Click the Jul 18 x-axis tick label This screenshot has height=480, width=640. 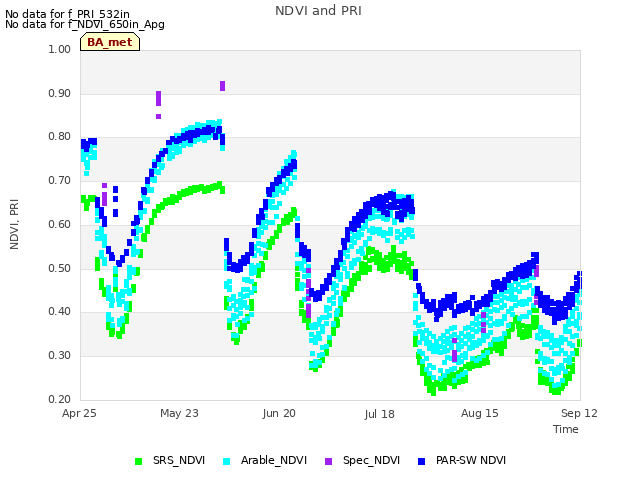pos(380,414)
